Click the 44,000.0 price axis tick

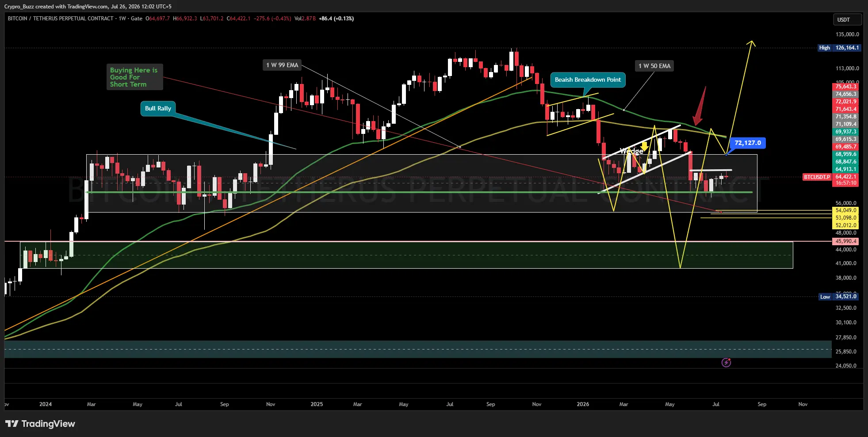tap(846, 250)
